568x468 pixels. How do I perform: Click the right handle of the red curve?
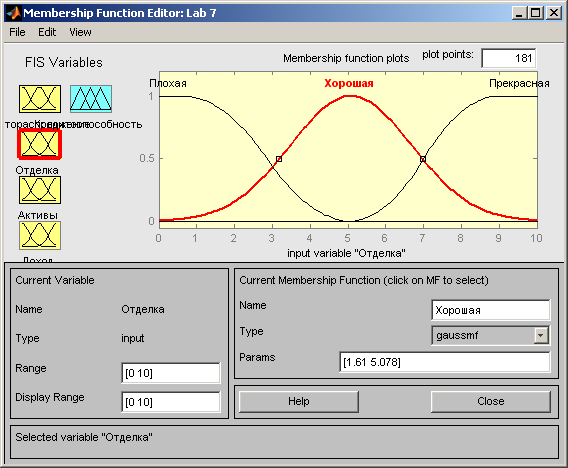tap(423, 159)
